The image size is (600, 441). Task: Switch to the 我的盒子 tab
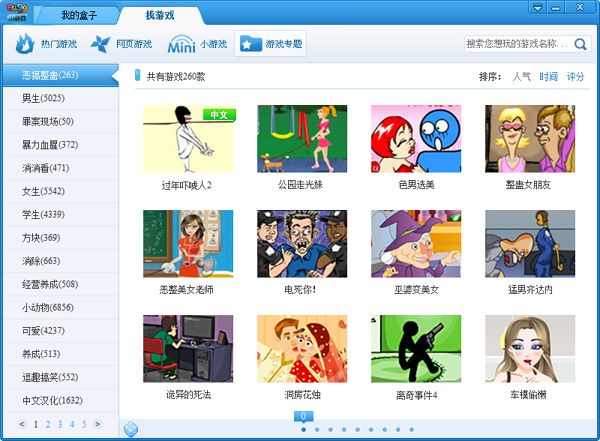83,16
